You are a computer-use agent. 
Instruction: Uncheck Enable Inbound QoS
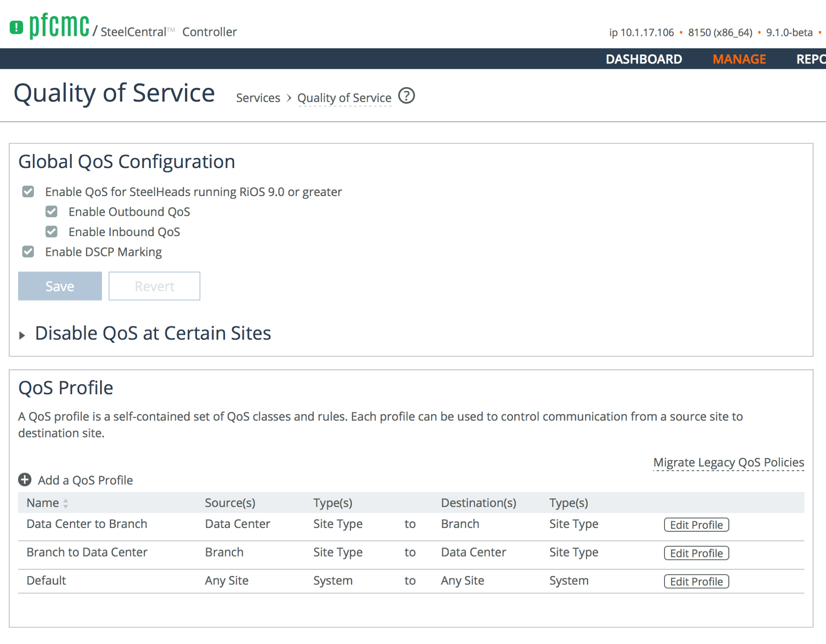[x=52, y=232]
